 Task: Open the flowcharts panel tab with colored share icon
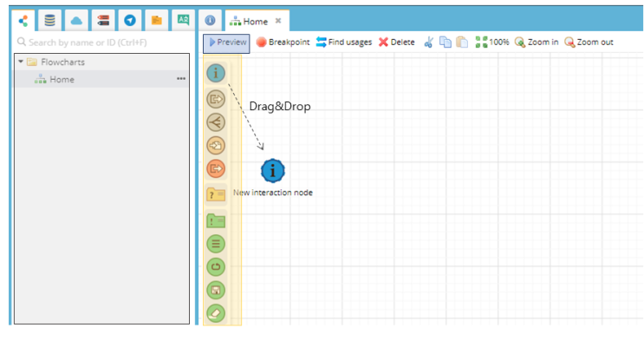pyautogui.click(x=23, y=21)
